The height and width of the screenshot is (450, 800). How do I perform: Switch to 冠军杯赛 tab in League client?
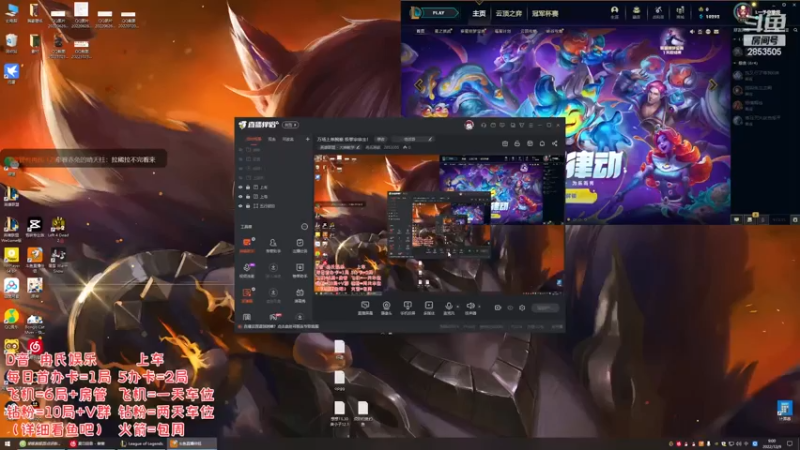545,13
